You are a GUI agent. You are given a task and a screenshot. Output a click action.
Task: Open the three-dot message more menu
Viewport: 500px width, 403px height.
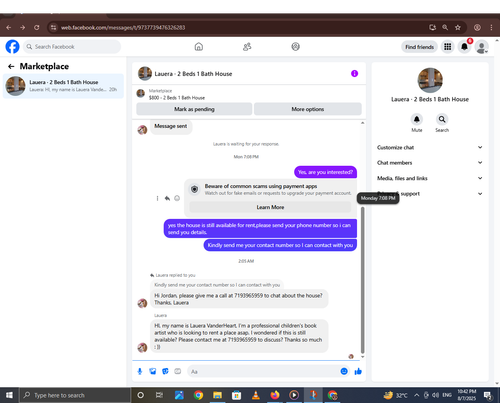click(x=157, y=198)
